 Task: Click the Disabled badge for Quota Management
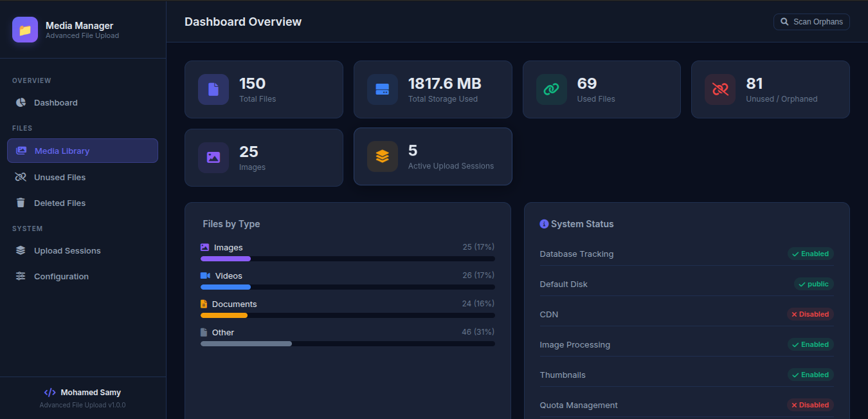click(810, 405)
